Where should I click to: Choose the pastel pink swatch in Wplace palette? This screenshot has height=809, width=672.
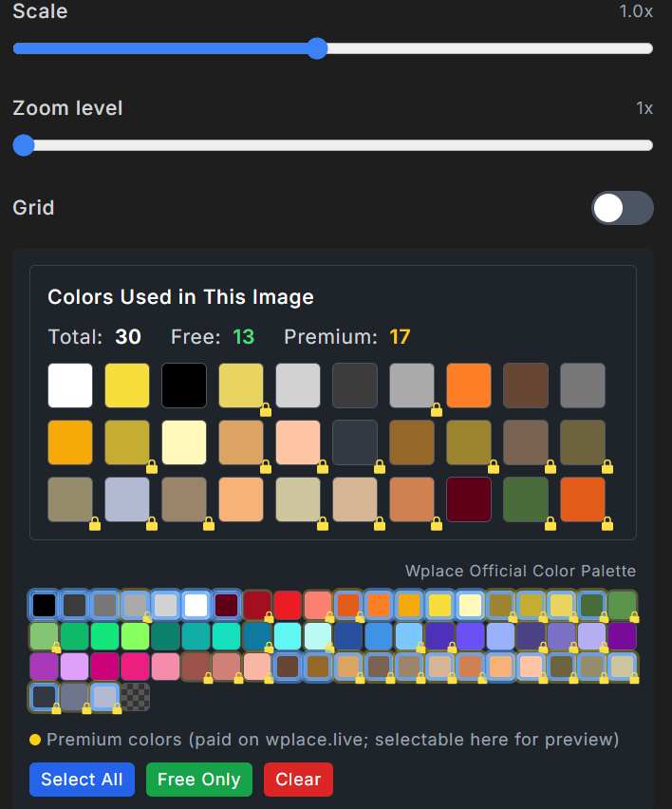coord(166,666)
